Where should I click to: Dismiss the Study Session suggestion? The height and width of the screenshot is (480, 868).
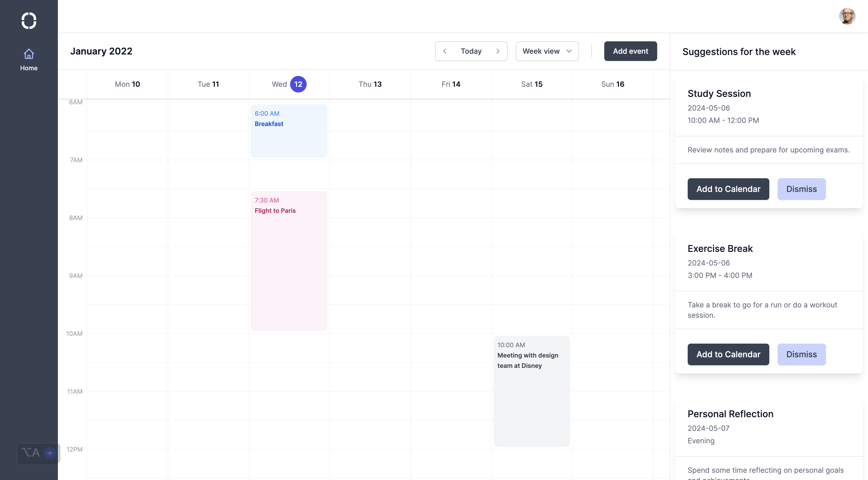pos(801,189)
